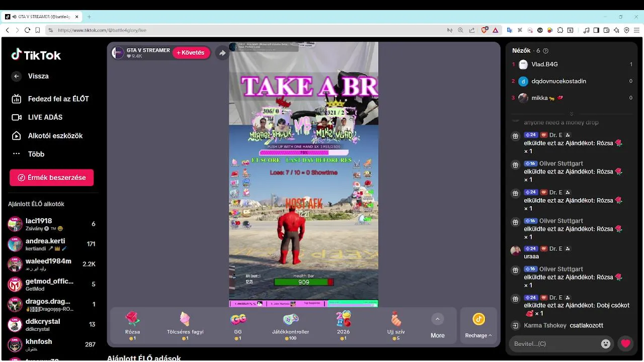Send the Játékkontroller gift
Screen dimensions: 644x362
291,326
